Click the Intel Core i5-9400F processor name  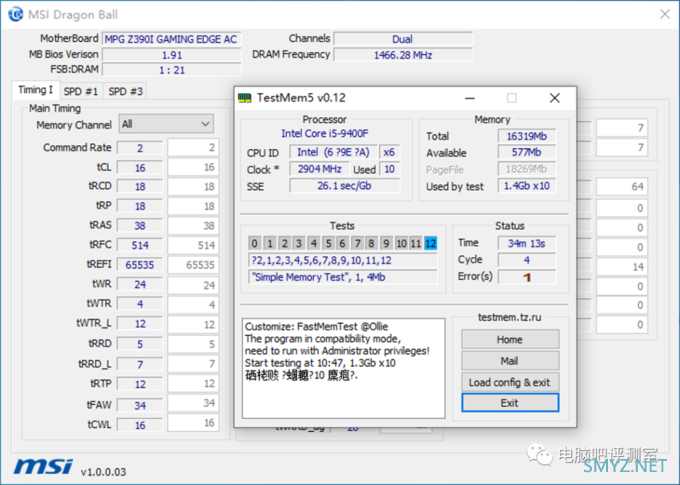[325, 133]
